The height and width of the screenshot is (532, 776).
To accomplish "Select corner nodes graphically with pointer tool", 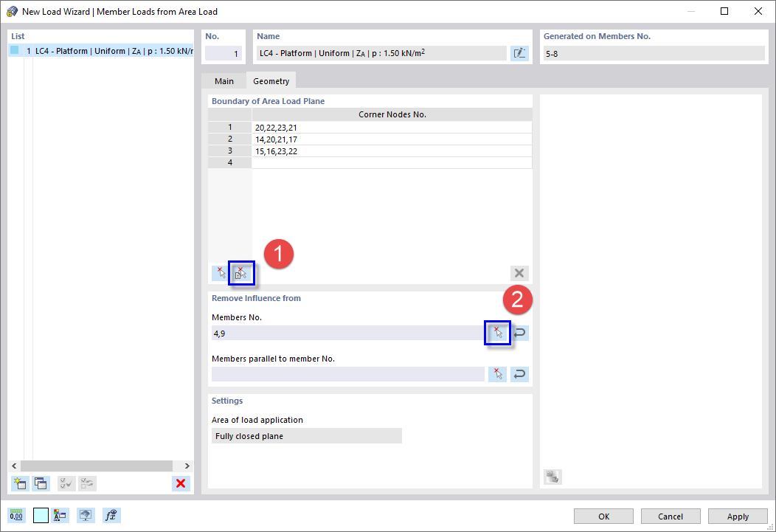I will tap(219, 273).
